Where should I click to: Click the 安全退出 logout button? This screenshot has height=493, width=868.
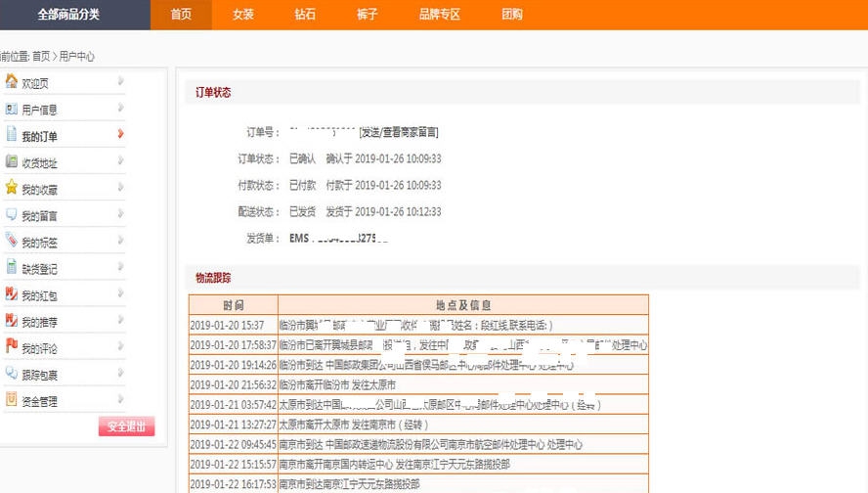(x=126, y=426)
